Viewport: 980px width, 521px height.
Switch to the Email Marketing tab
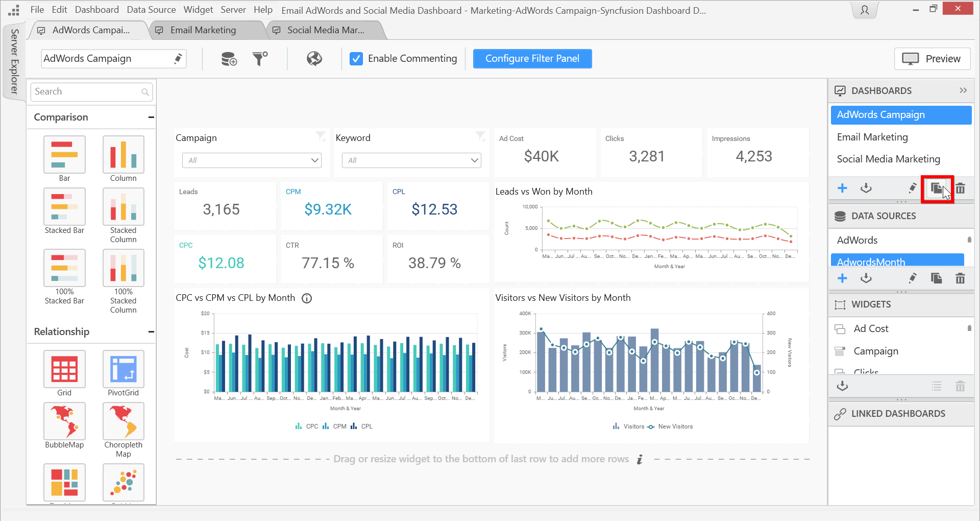pyautogui.click(x=203, y=30)
